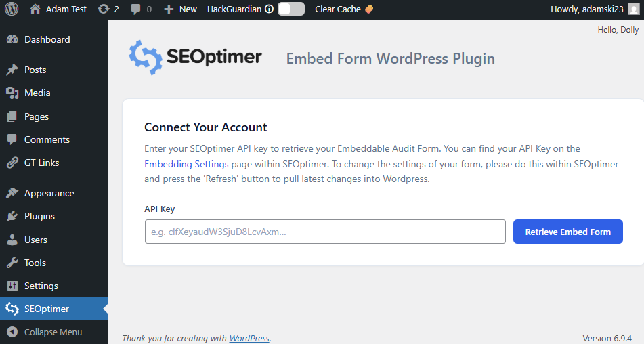The width and height of the screenshot is (644, 344).
Task: Click the Media icon in sidebar
Action: point(12,93)
